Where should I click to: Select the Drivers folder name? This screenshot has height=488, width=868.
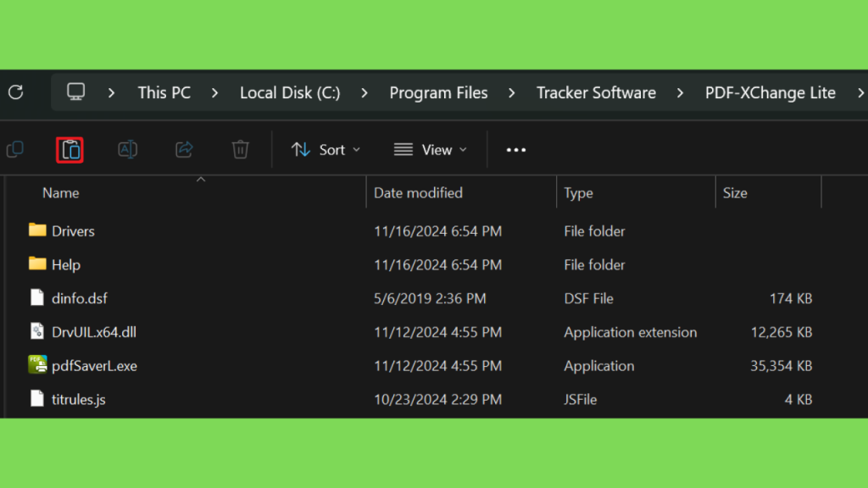pos(73,230)
